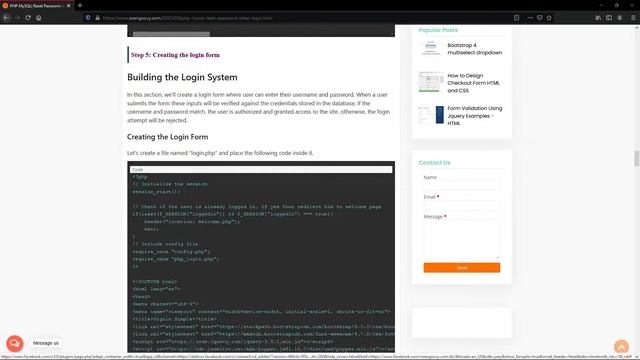640x360 pixels.
Task: View site security padlock information
Action: [x=98, y=18]
